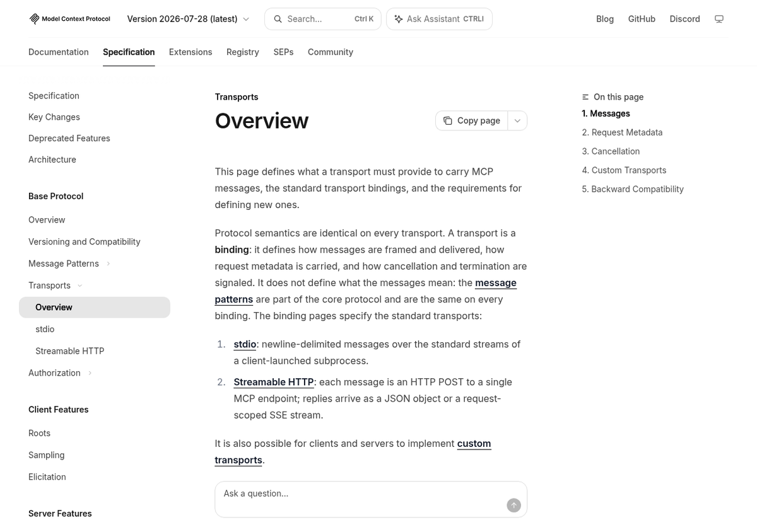Click the sparkle icon beside Ask Assistant
The width and height of the screenshot is (757, 532).
pyautogui.click(x=399, y=19)
